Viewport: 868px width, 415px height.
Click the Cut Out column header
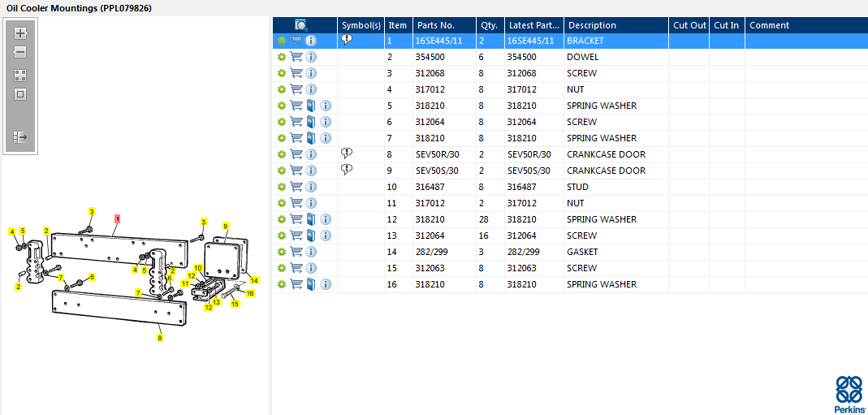689,25
